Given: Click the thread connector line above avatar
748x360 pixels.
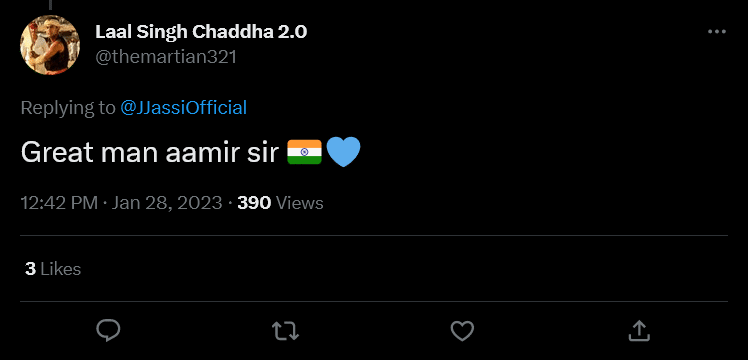Looking at the screenshot, I should point(50,5).
